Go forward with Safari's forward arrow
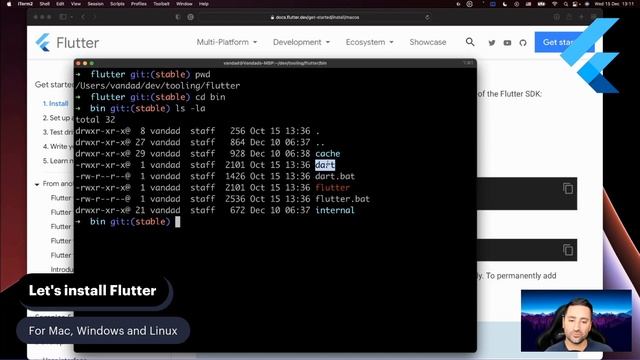The width and height of the screenshot is (640, 360). click(x=94, y=17)
